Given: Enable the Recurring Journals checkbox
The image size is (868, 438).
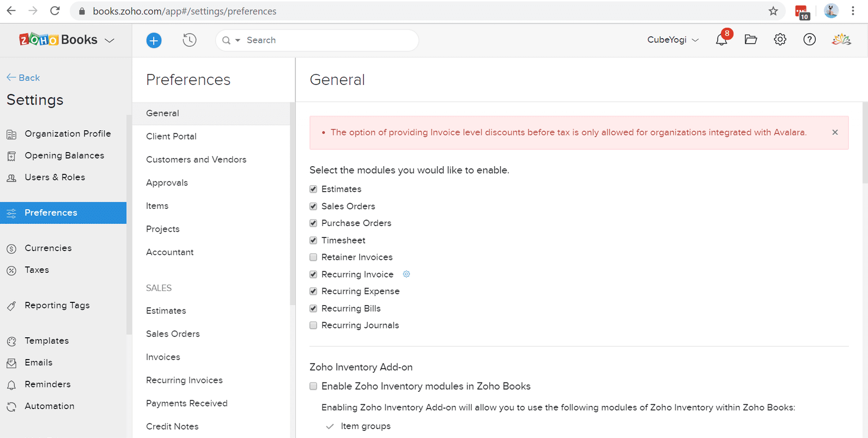Looking at the screenshot, I should (313, 325).
